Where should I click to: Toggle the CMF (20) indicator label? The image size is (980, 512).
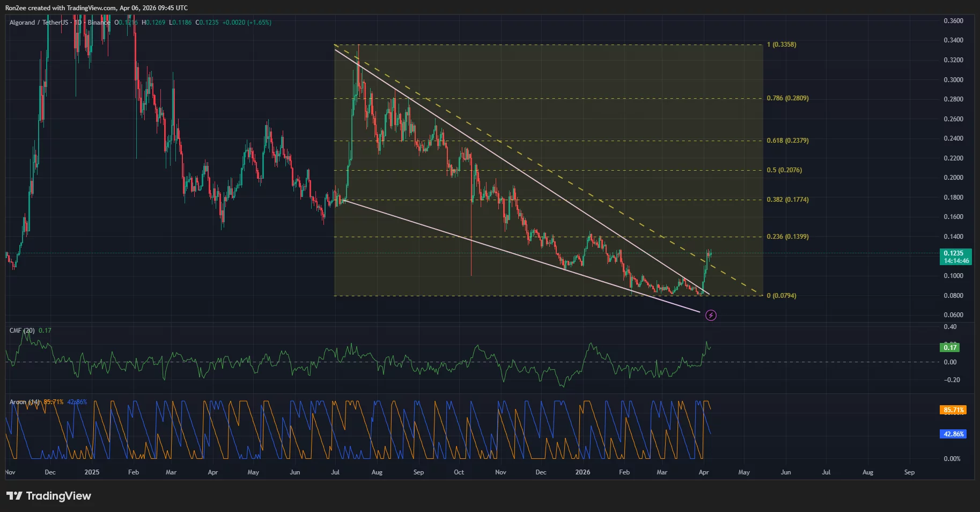pos(21,330)
